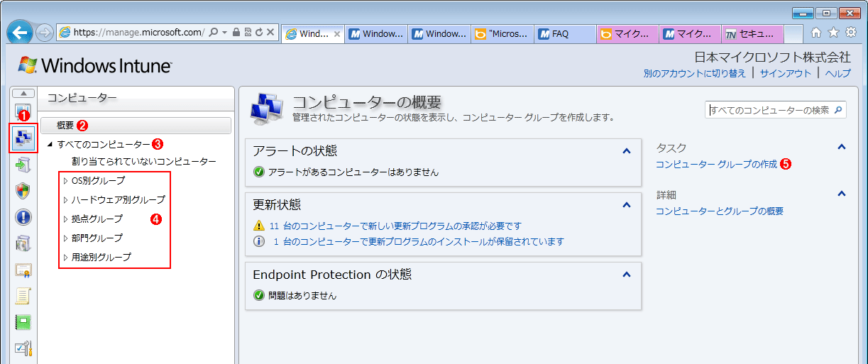This screenshot has height=364, width=868.
Task: Expand the ハードウェア別グループ node
Action: coord(65,200)
